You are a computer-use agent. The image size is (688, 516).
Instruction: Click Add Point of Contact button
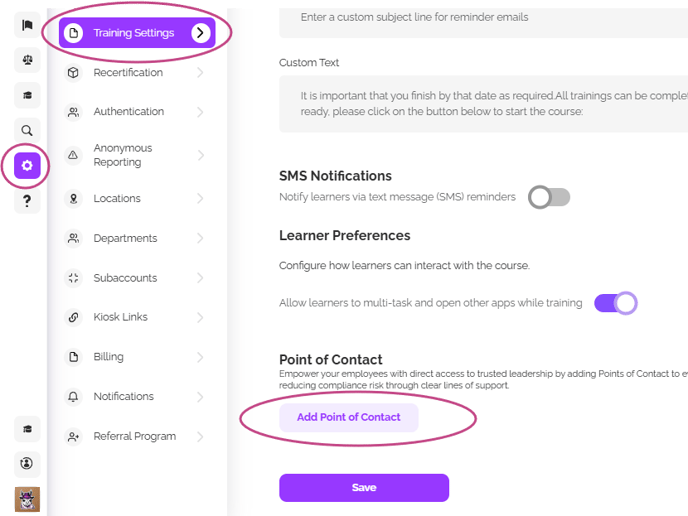(x=349, y=417)
